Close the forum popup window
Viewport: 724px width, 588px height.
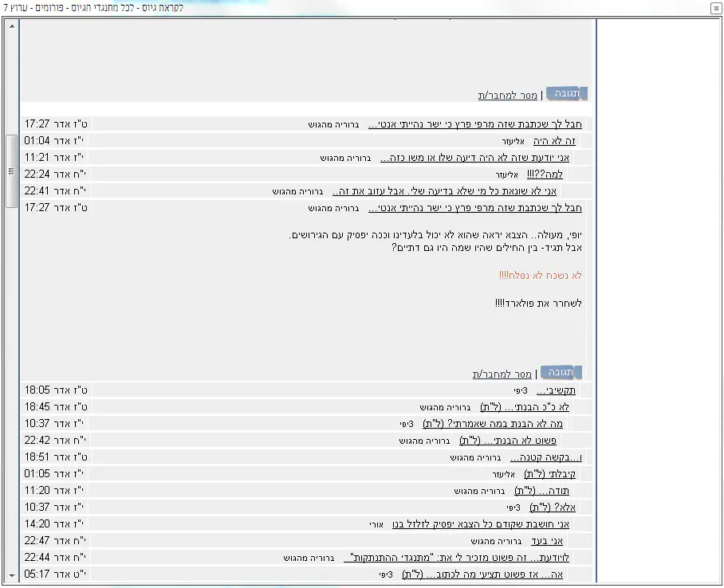click(x=715, y=8)
